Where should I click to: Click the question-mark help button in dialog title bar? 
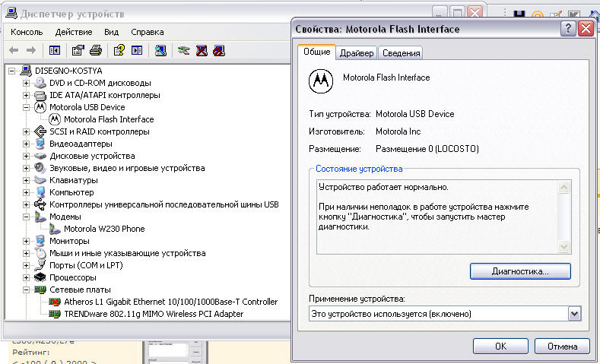point(568,29)
